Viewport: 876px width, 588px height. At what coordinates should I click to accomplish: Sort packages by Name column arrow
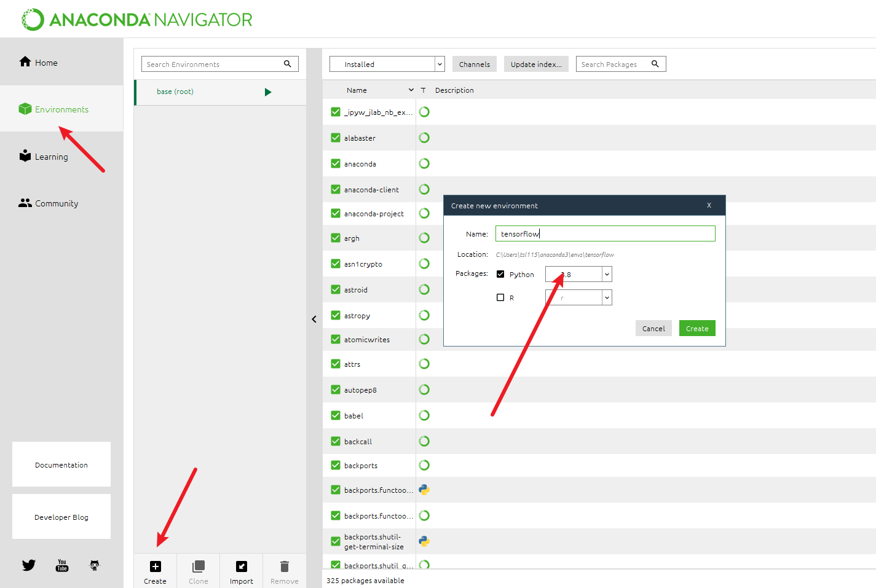pos(411,90)
